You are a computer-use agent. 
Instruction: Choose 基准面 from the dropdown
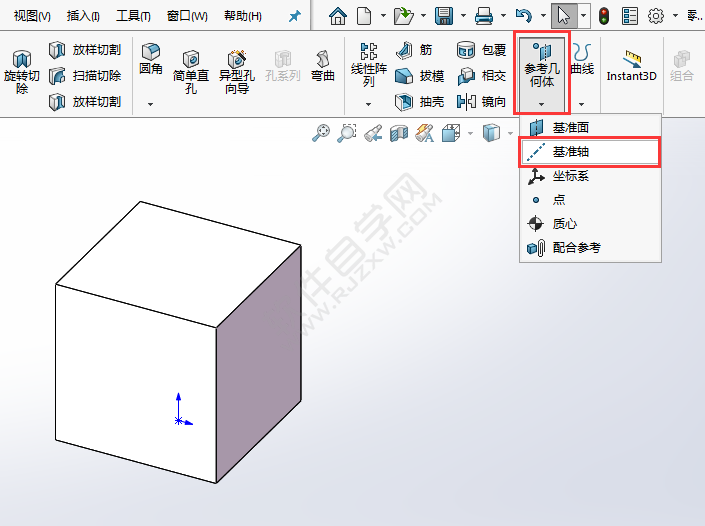point(590,128)
